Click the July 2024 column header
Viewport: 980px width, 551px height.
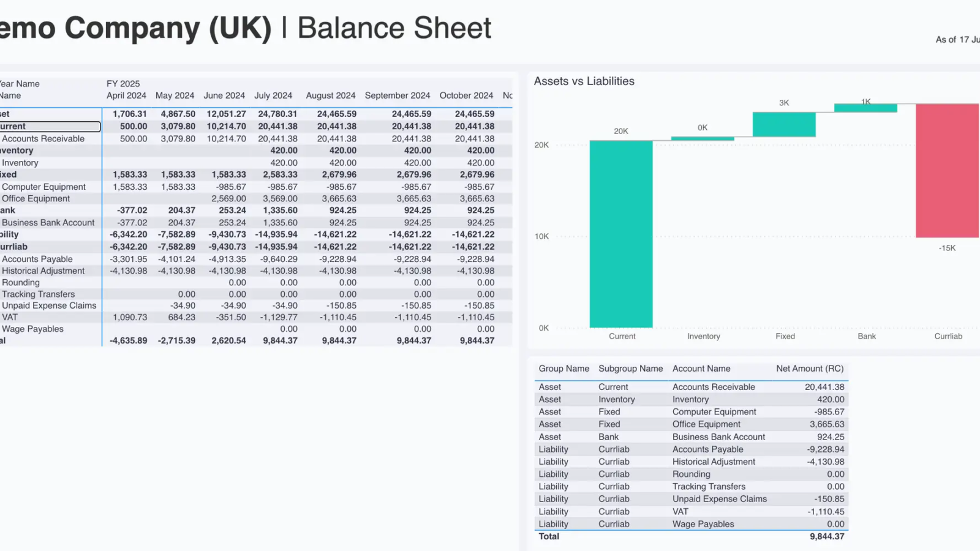[273, 96]
